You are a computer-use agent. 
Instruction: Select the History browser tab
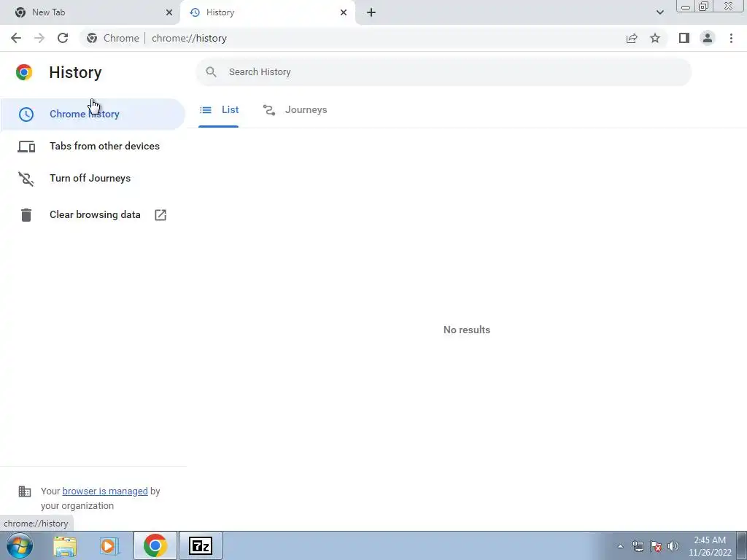pyautogui.click(x=267, y=12)
